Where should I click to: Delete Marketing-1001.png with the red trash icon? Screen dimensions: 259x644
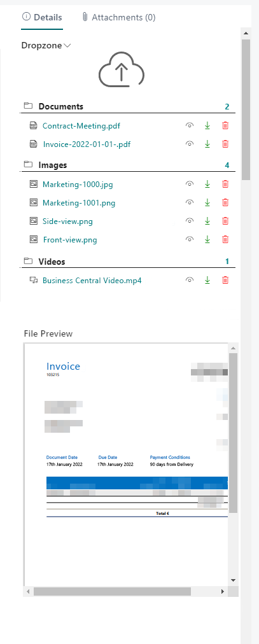(225, 202)
